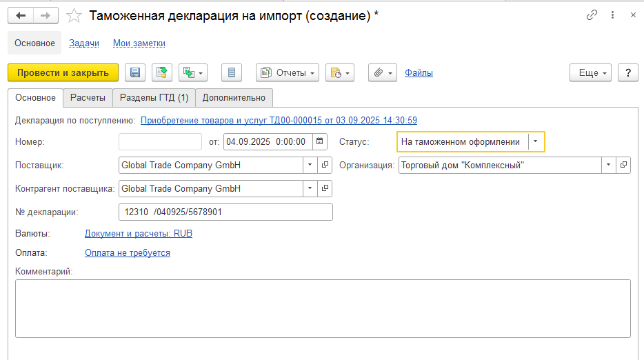This screenshot has height=360, width=644.
Task: Save document with the floppy disk icon
Action: [134, 72]
